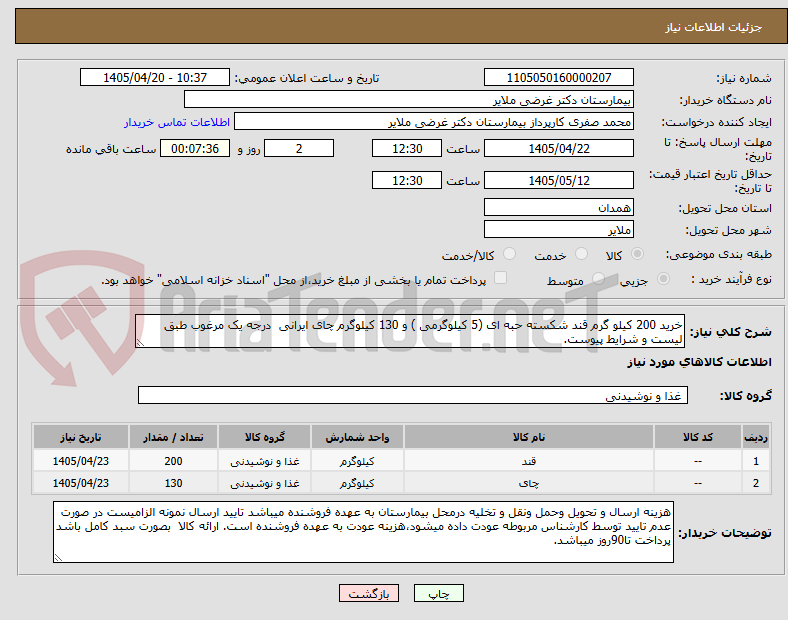The width and height of the screenshot is (788, 620).
Task: Click the city field ملایر
Action: click(x=558, y=229)
